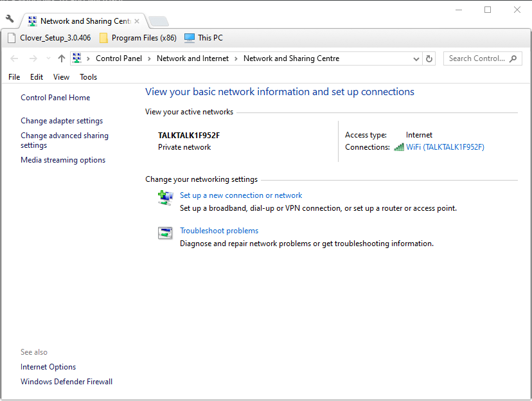Image resolution: width=532 pixels, height=401 pixels.
Task: Click the TALKTALK1F952F network name text
Action: [189, 136]
